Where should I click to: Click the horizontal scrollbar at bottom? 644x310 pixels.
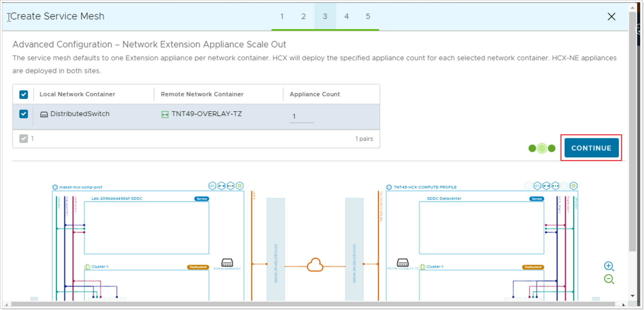tap(315, 304)
